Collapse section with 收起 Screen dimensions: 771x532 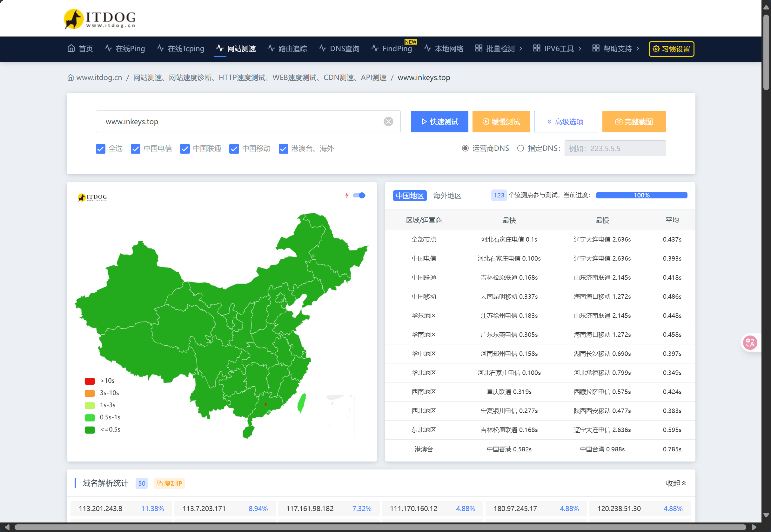coord(676,483)
